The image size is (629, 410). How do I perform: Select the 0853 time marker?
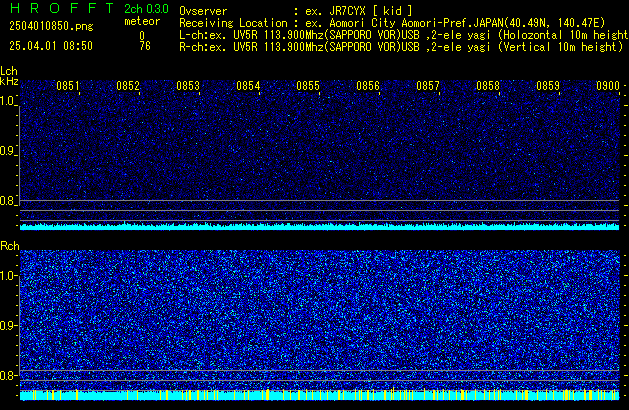[188, 86]
